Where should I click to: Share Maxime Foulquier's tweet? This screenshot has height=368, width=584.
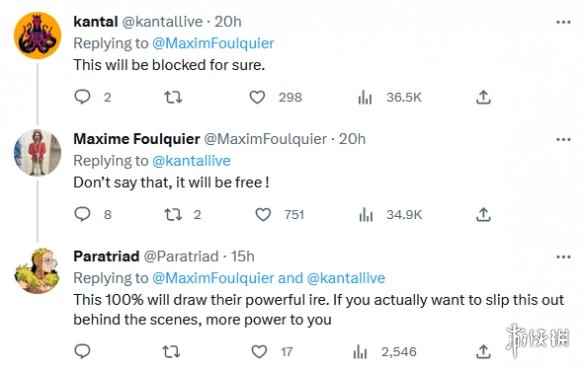[x=483, y=215]
